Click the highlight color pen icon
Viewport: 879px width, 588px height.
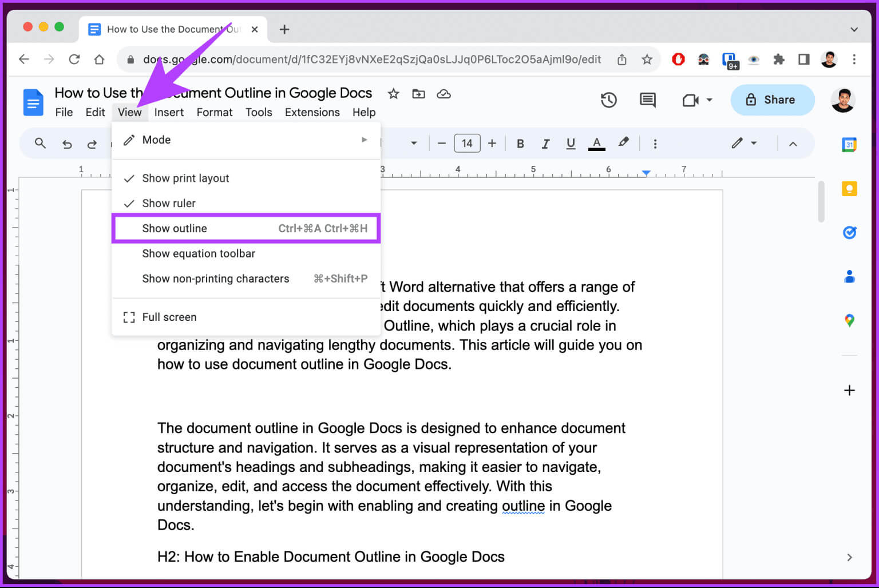point(623,143)
